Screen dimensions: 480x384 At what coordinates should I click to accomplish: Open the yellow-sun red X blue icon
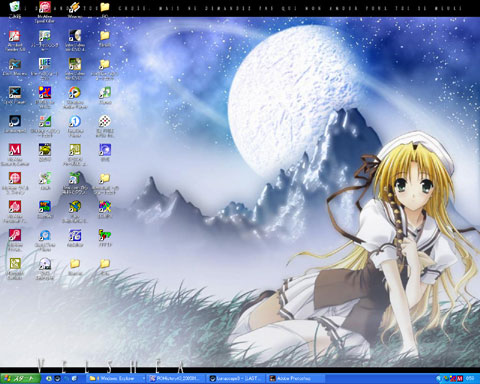45,93
